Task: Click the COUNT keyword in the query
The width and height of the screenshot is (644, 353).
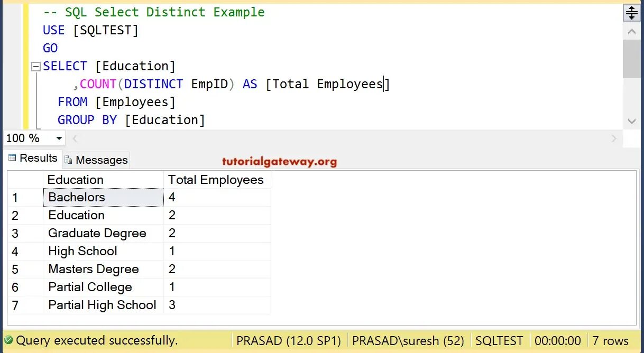Action: (x=98, y=85)
